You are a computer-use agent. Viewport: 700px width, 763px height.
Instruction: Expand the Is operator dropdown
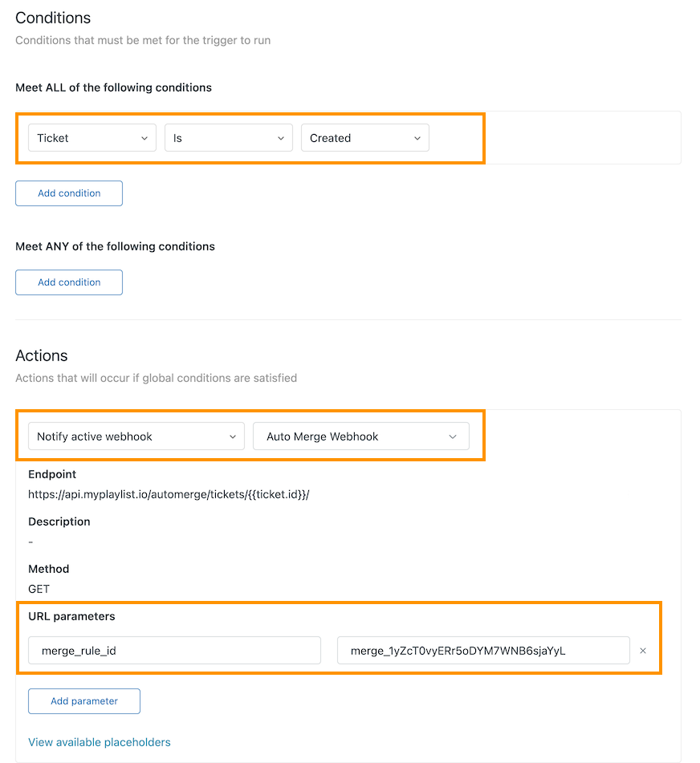[x=229, y=138]
